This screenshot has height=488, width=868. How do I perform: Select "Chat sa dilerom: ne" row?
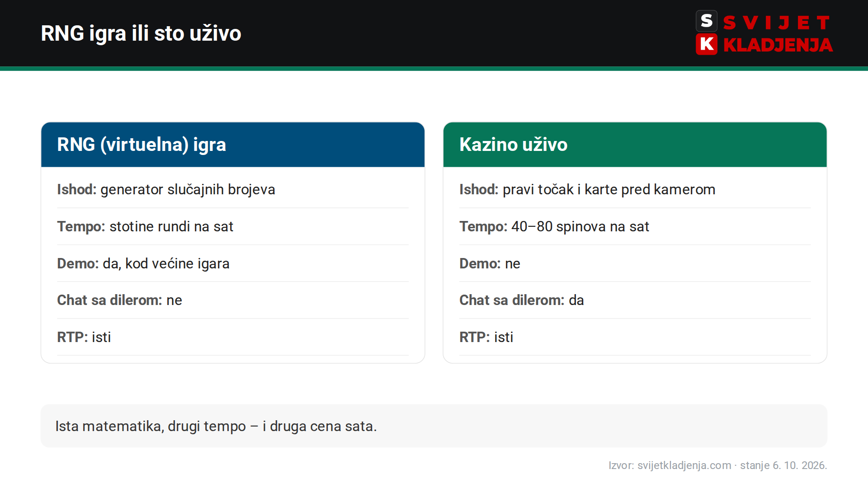pyautogui.click(x=233, y=300)
